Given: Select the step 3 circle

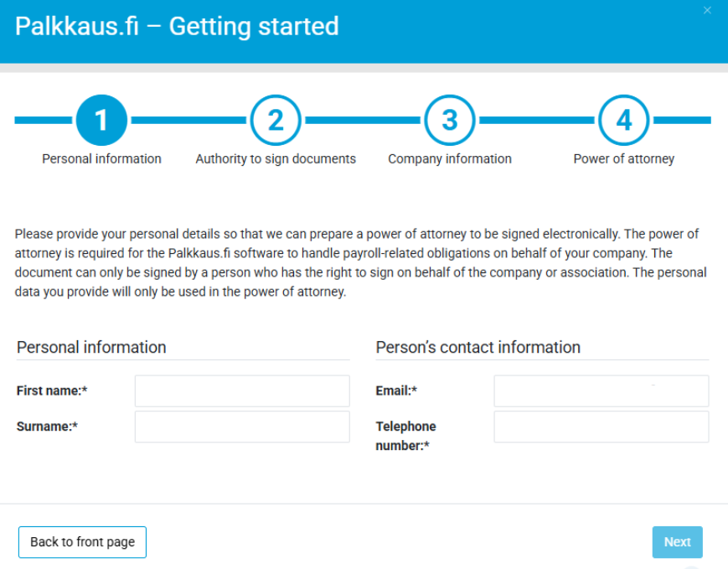Looking at the screenshot, I should point(450,121).
